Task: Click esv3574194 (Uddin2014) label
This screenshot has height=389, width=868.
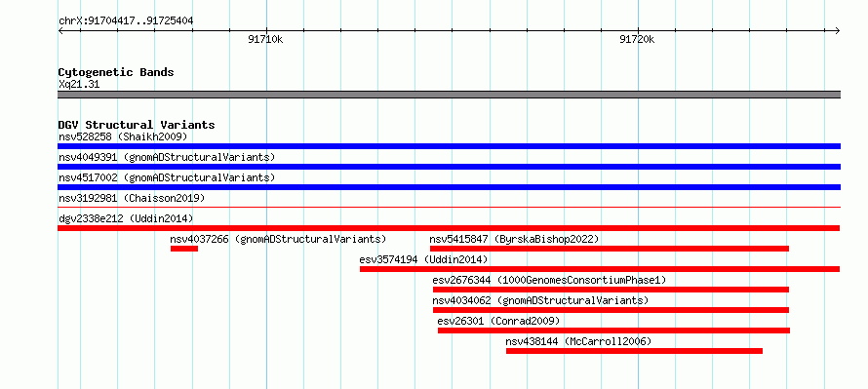Action: point(423,259)
